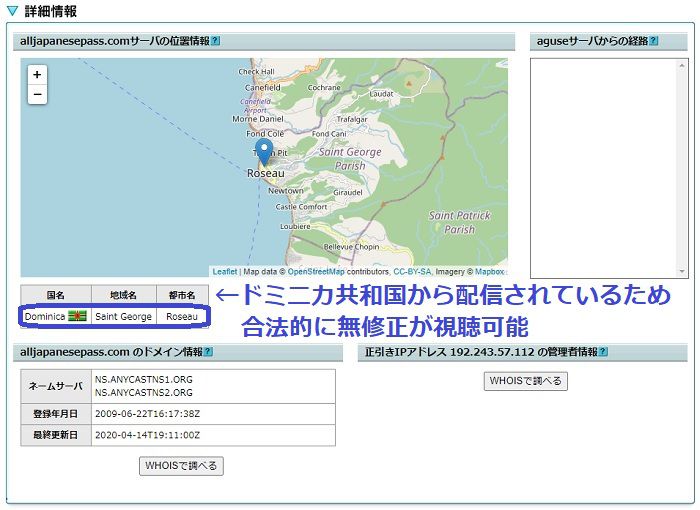This screenshot has height=510, width=700.
Task: Click the Check Hall label on the map
Action: pos(256,71)
